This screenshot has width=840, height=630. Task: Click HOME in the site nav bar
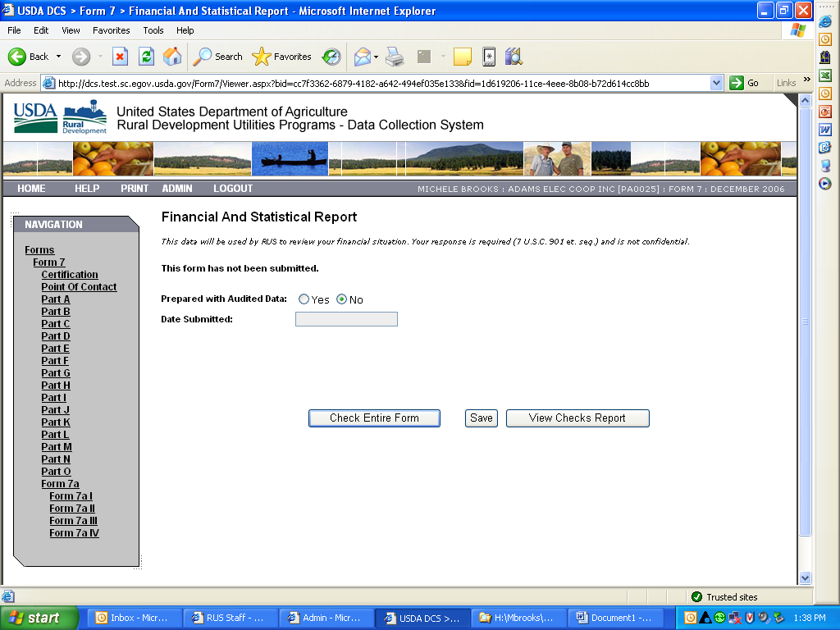tap(31, 189)
